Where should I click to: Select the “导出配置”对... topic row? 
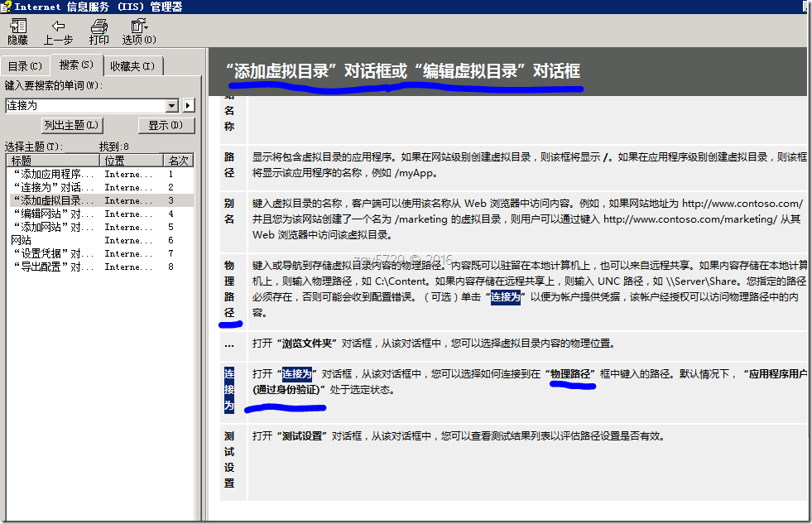coord(102,267)
